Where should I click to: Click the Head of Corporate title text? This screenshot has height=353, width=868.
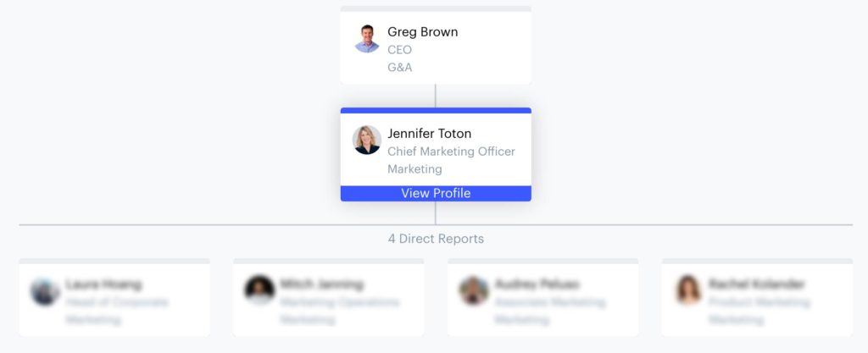click(117, 302)
